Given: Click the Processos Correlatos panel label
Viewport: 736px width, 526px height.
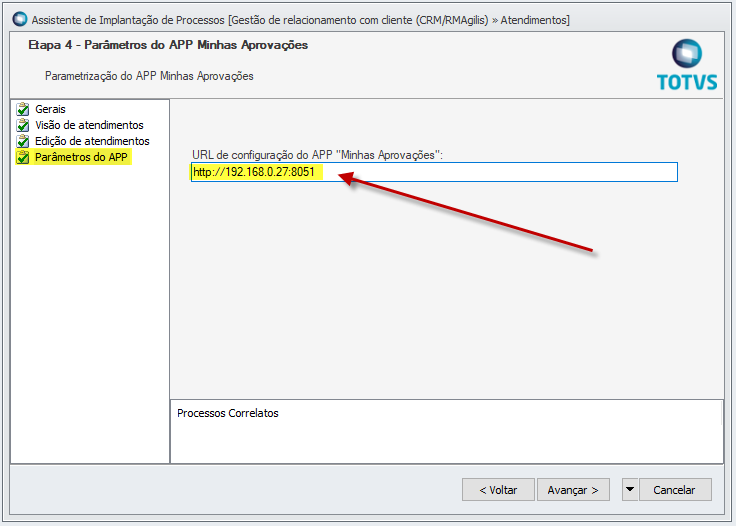Looking at the screenshot, I should click(x=228, y=413).
